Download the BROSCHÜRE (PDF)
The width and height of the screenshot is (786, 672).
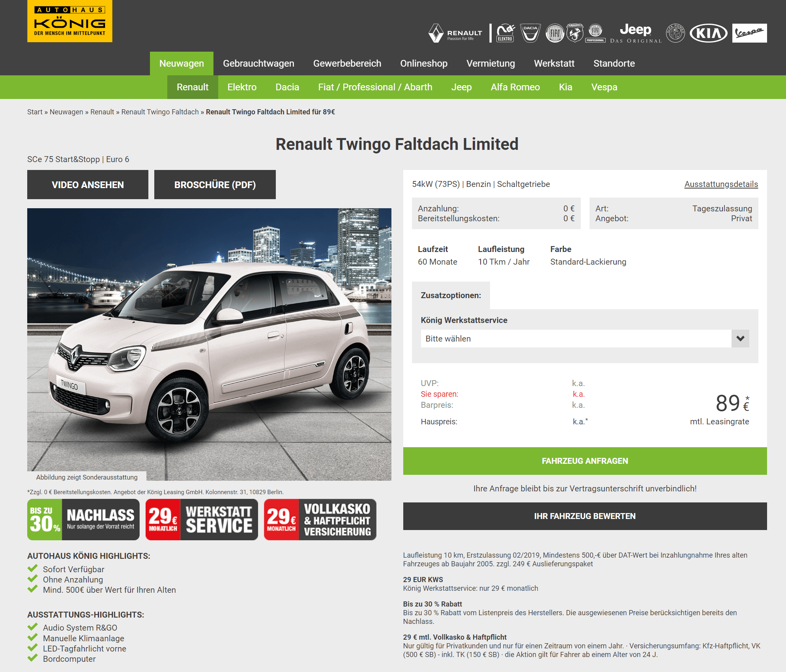[215, 185]
